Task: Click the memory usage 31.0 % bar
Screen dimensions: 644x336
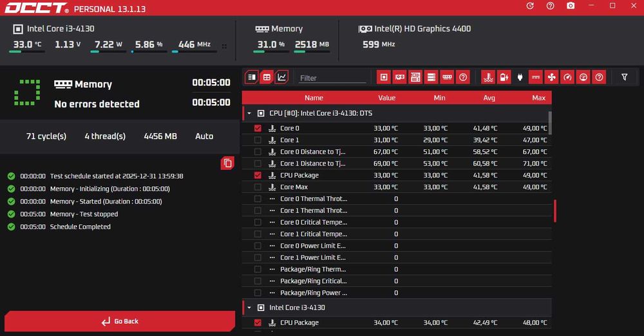Action: pos(270,51)
